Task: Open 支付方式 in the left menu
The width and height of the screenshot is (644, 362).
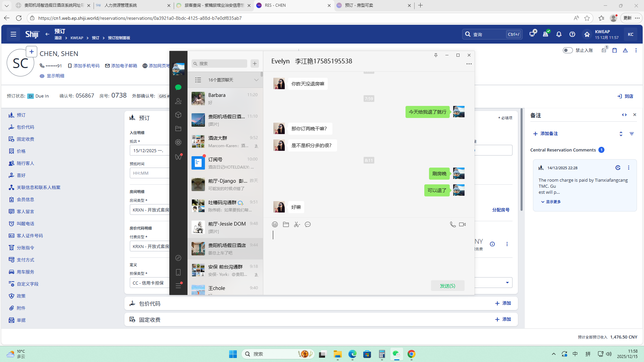Action: 25,260
